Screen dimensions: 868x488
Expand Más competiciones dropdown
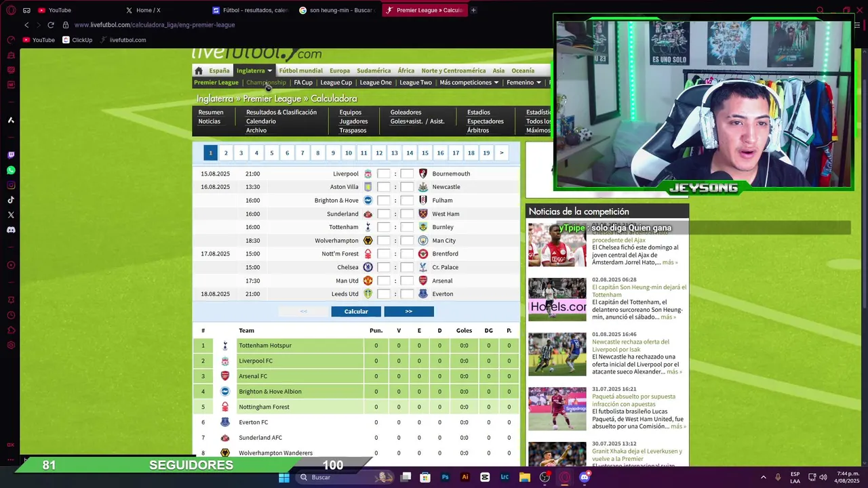pyautogui.click(x=496, y=83)
